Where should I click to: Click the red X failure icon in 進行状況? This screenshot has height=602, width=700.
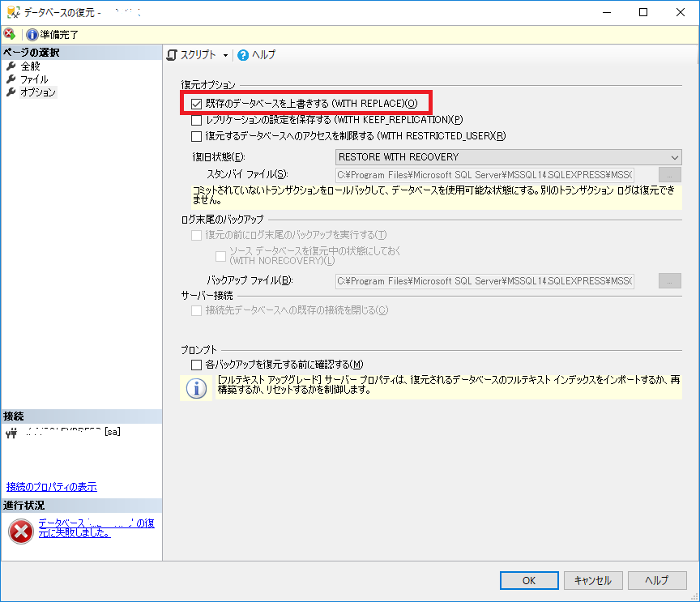[x=21, y=531]
